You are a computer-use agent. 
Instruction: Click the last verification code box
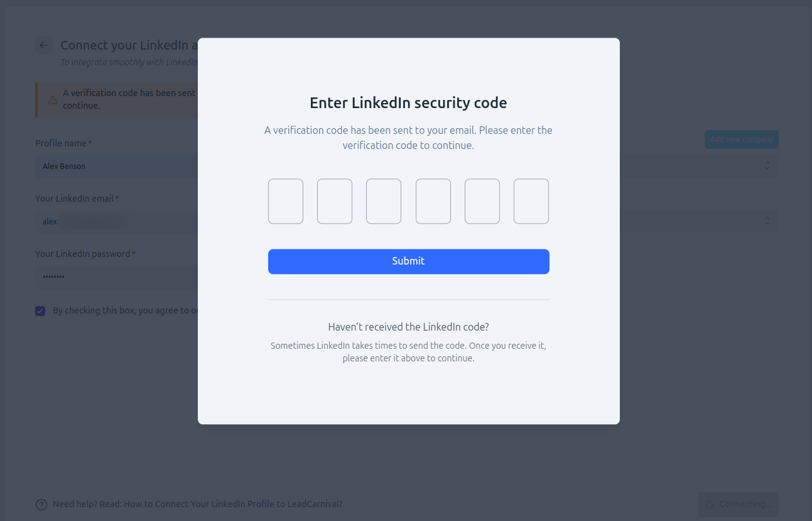[531, 201]
